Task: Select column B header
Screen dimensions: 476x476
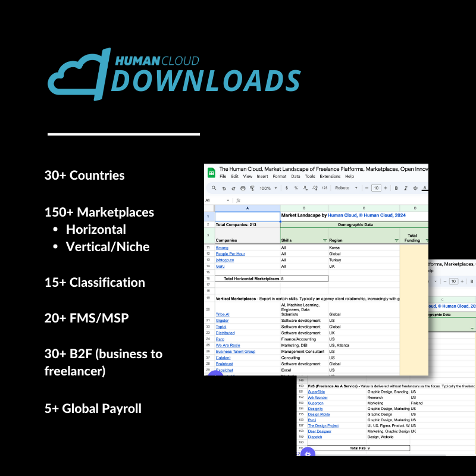Action: tap(304, 208)
